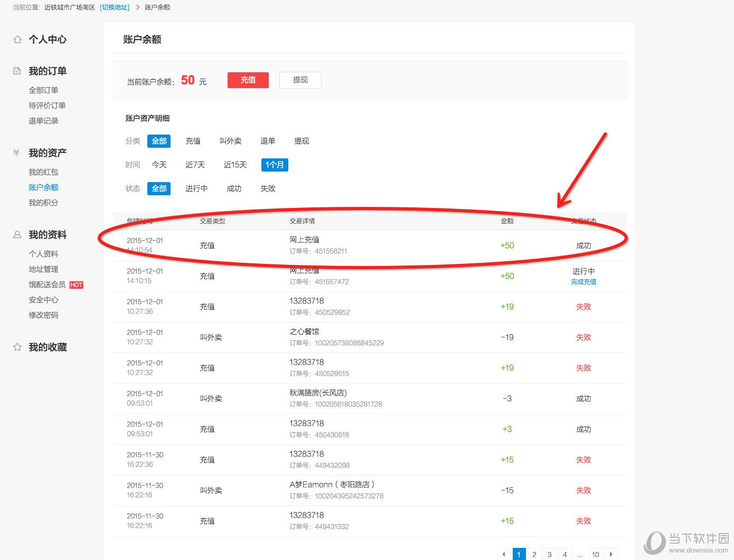Filter status by 进行中
The width and height of the screenshot is (734, 560).
(x=196, y=188)
